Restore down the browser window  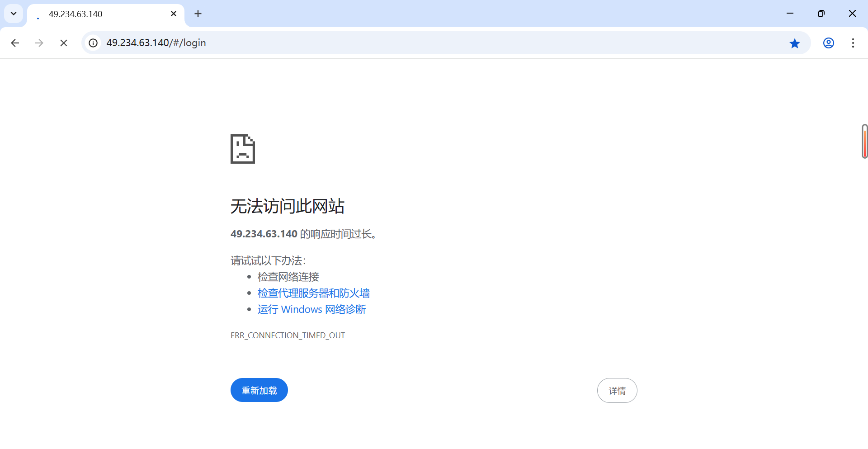[x=821, y=14]
